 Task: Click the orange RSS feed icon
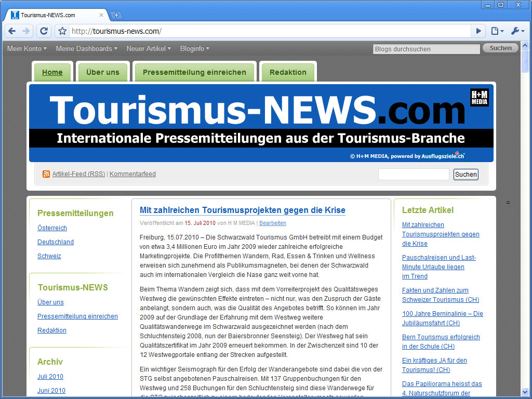[46, 174]
